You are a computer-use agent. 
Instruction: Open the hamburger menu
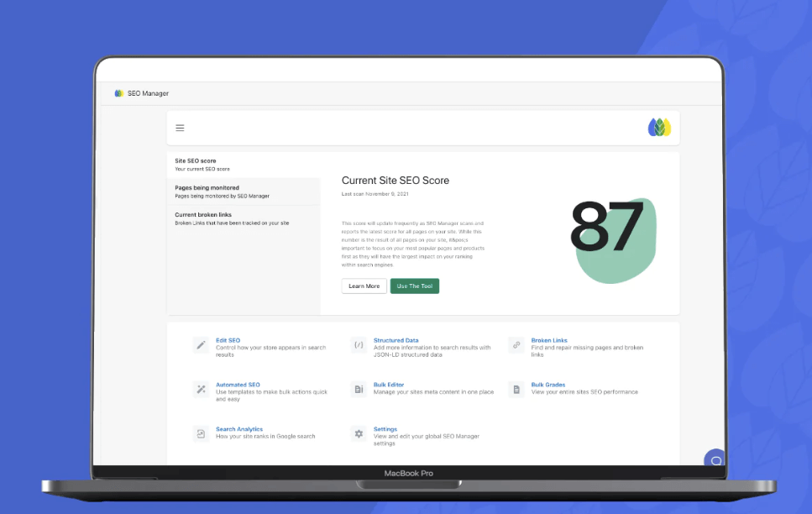pyautogui.click(x=180, y=128)
